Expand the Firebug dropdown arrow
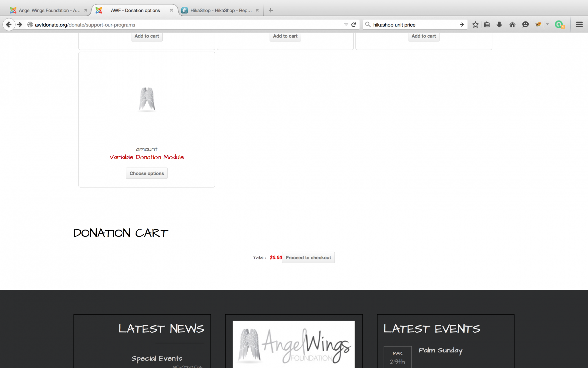 [547, 24]
